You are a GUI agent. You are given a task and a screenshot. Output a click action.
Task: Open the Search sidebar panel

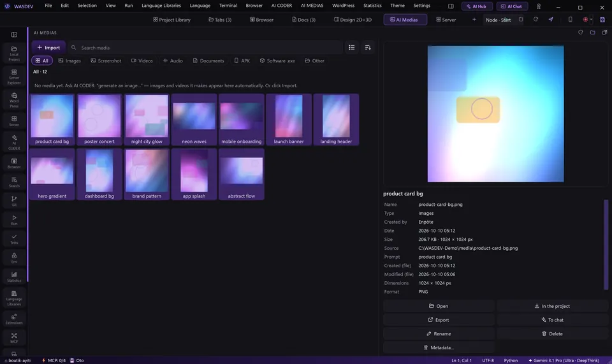pos(14,182)
